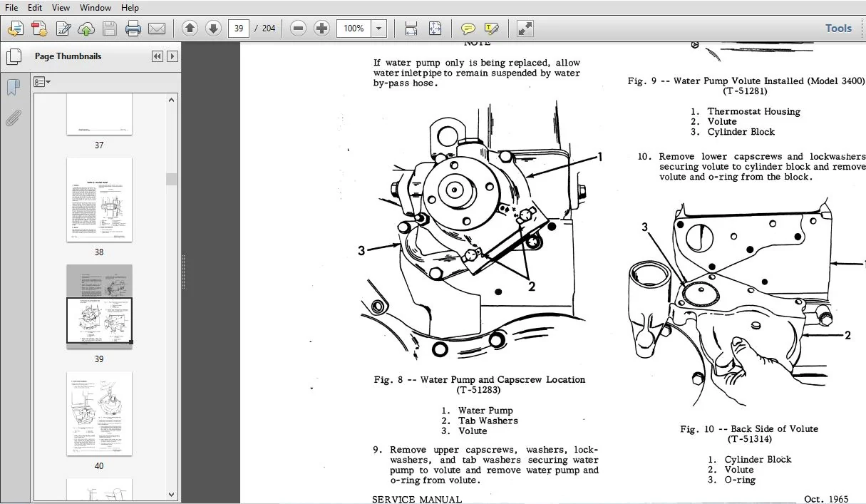Zoom in with the plus button
This screenshot has height=504, width=866.
322,29
